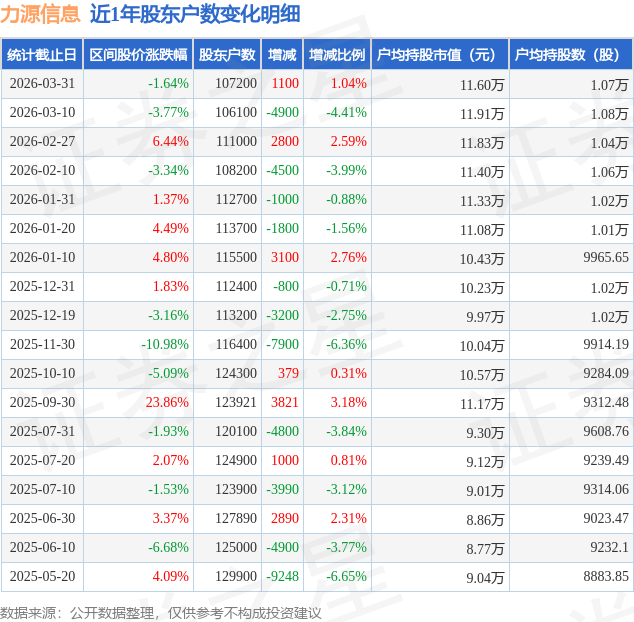
Task: Select the 2026-03-31 date cell
Action: point(42,84)
